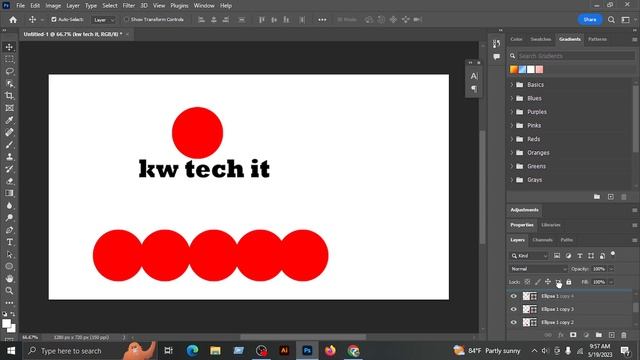
Task: Hide the Ellipse 1 copy 3 layer
Action: (513, 309)
